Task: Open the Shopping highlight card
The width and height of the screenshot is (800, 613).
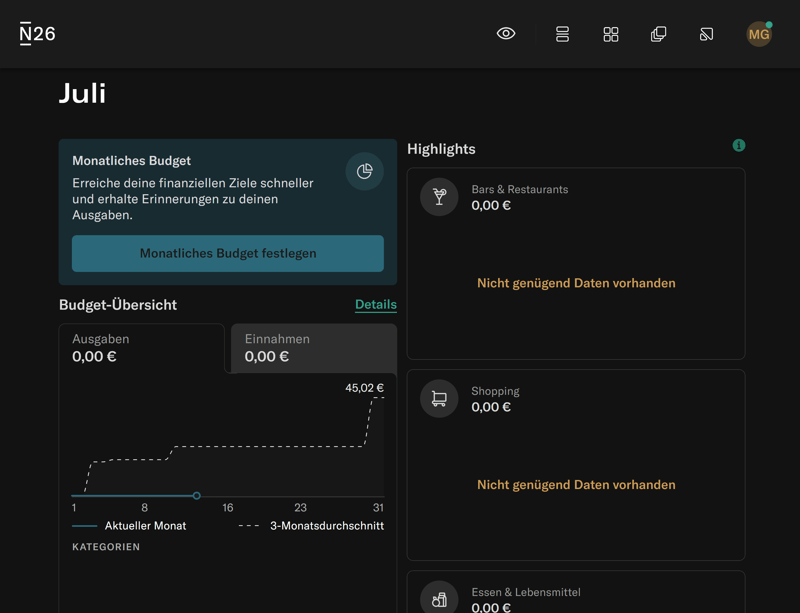Action: pos(576,465)
